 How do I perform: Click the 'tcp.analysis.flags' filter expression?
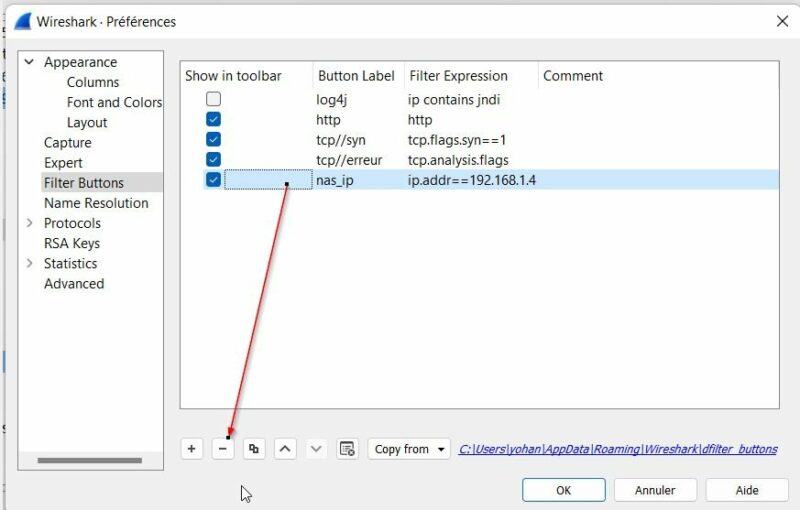point(458,160)
